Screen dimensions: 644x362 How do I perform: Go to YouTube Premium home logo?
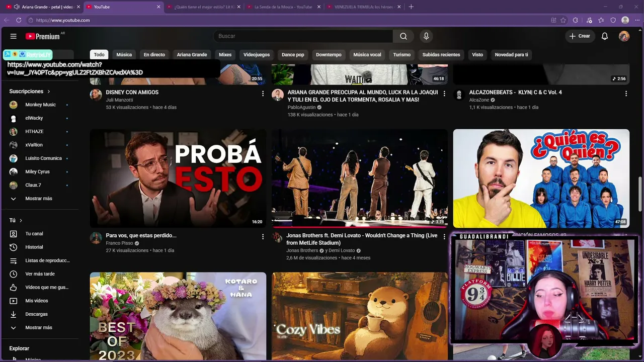[x=42, y=36]
